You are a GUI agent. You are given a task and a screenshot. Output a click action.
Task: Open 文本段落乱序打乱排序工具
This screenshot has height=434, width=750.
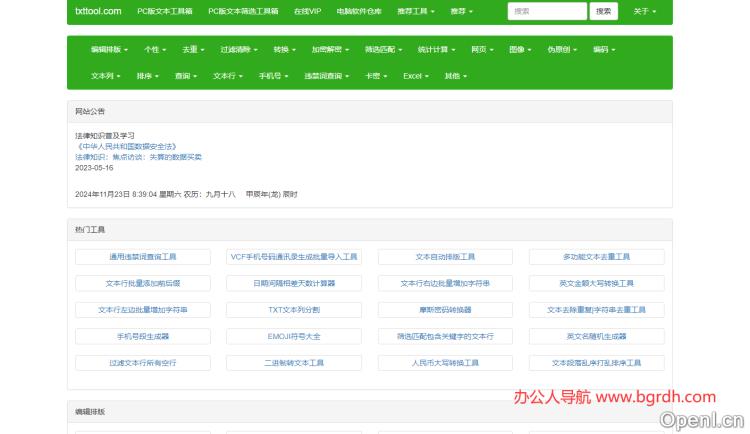pyautogui.click(x=596, y=363)
